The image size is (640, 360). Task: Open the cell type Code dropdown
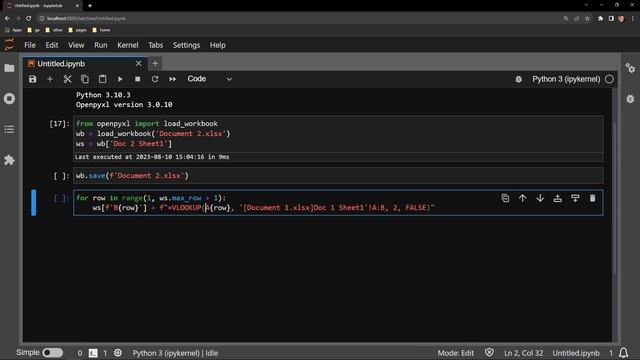coord(209,79)
